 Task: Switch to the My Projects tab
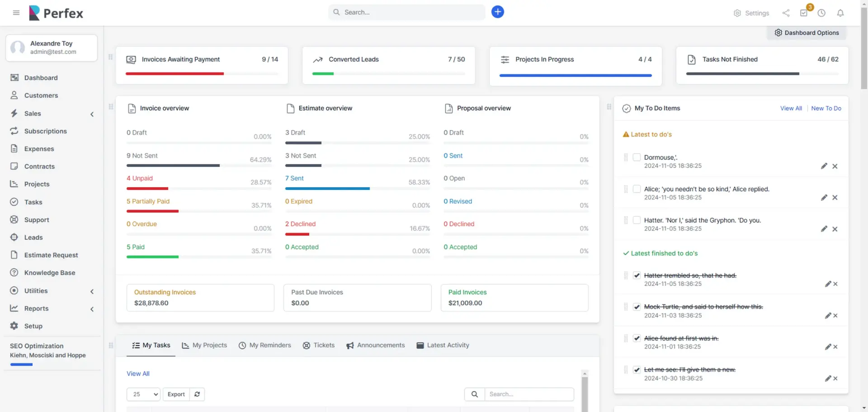(x=210, y=345)
